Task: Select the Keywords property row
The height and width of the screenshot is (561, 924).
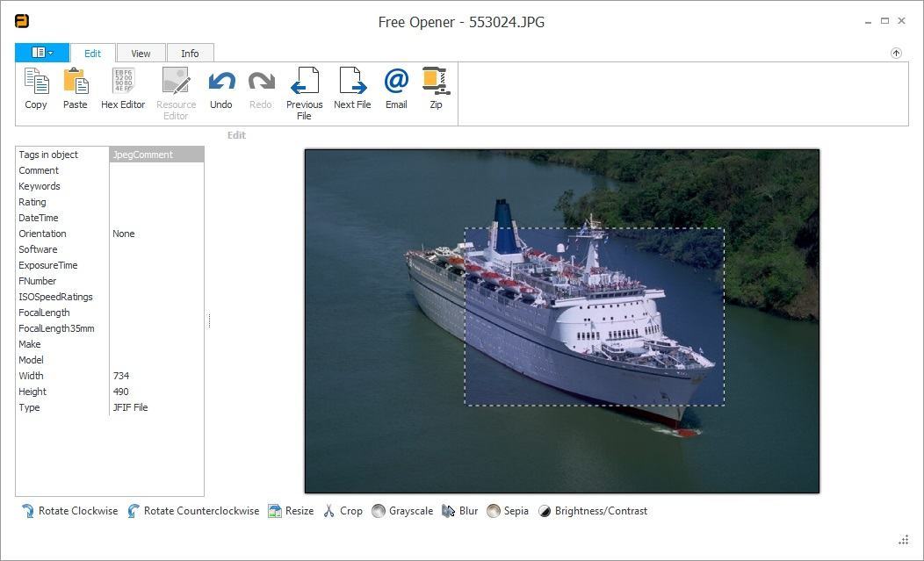Action: coord(110,186)
